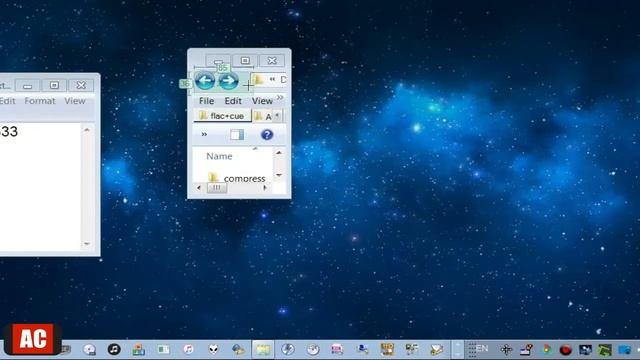Maximize the Notepad window
The width and height of the screenshot is (640, 360).
click(x=54, y=85)
